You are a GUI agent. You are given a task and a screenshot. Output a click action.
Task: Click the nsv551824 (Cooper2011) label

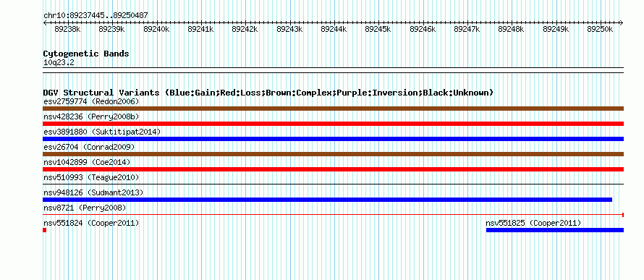point(91,223)
